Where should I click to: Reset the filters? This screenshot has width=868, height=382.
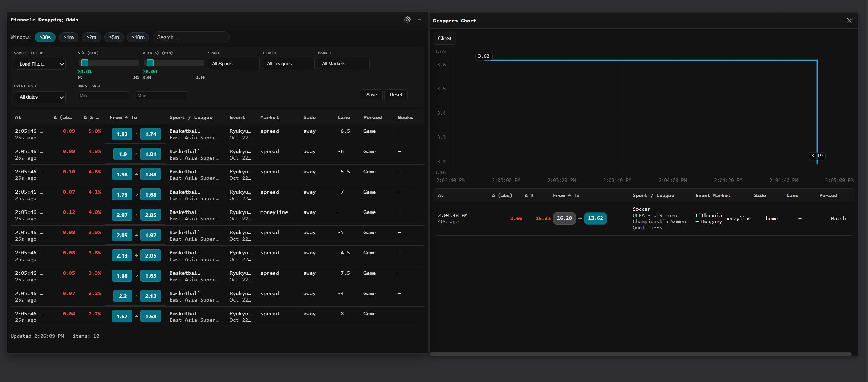pyautogui.click(x=396, y=95)
